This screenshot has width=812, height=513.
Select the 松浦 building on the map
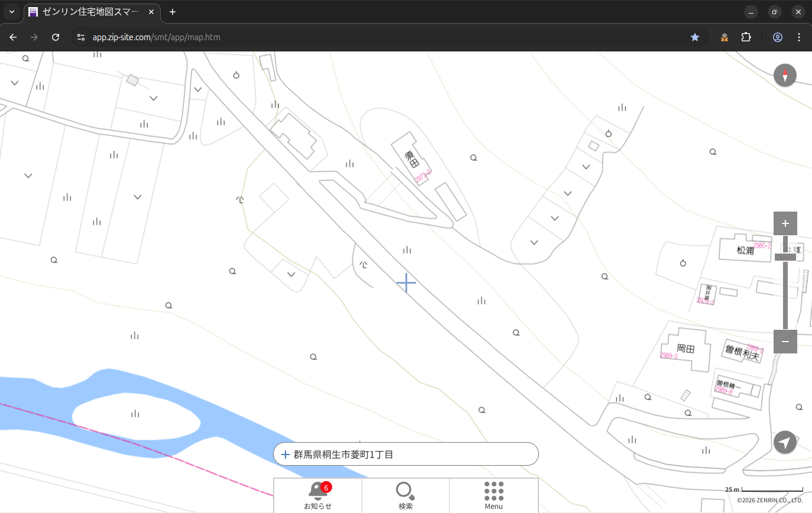point(745,250)
